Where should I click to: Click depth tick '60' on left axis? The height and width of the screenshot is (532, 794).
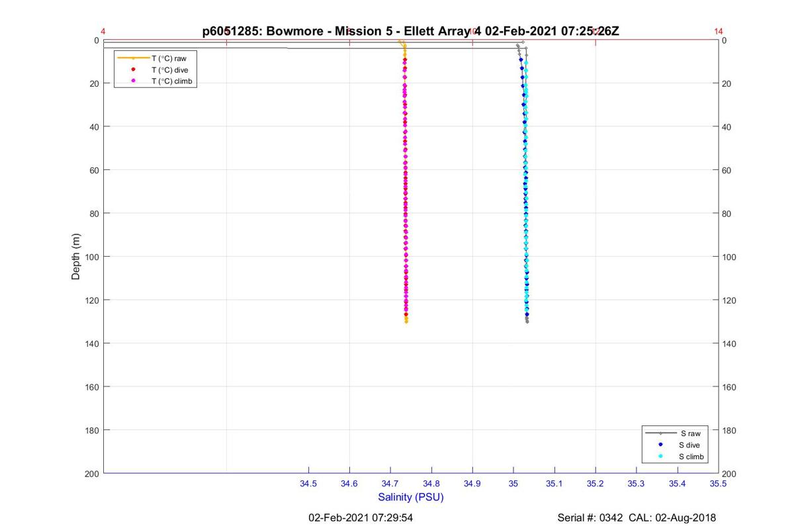pos(94,170)
